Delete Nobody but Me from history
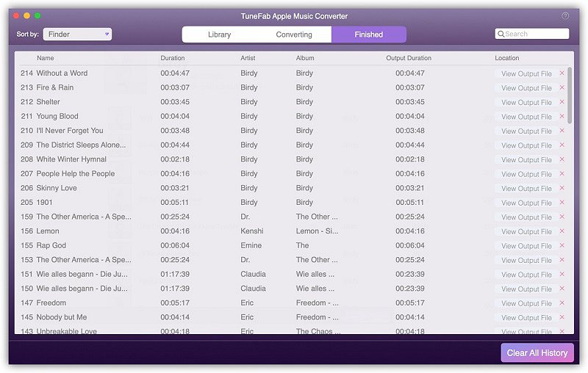Image resolution: width=588 pixels, height=373 pixels. pos(562,317)
